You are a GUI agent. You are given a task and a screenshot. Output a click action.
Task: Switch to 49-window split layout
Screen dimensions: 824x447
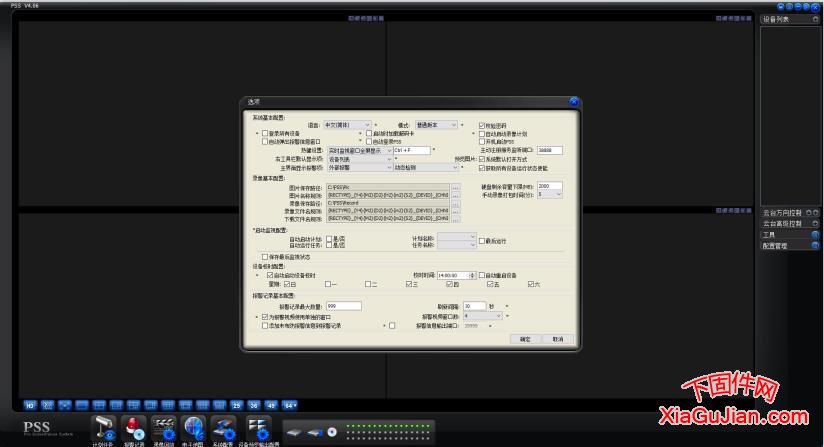(271, 406)
